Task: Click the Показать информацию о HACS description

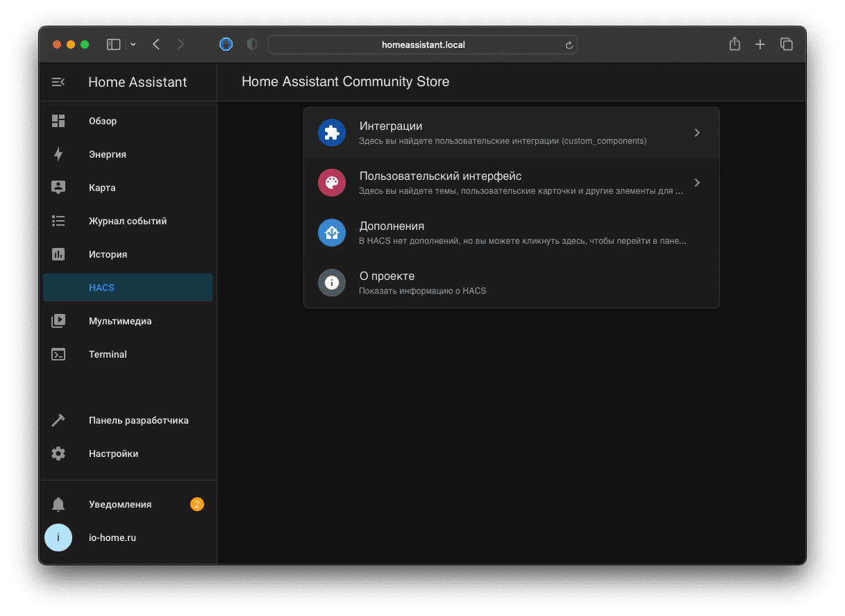Action: tap(422, 291)
